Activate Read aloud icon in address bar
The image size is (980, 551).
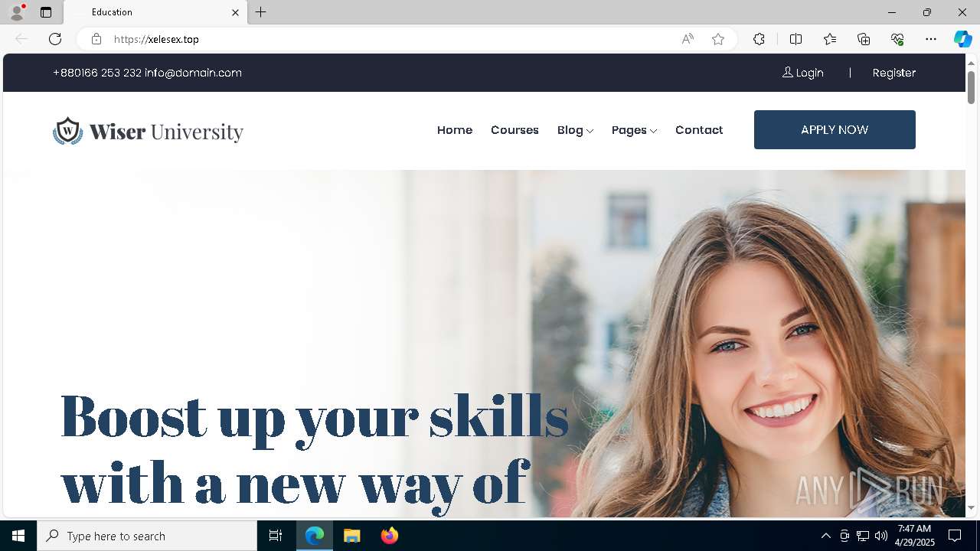[x=688, y=39]
